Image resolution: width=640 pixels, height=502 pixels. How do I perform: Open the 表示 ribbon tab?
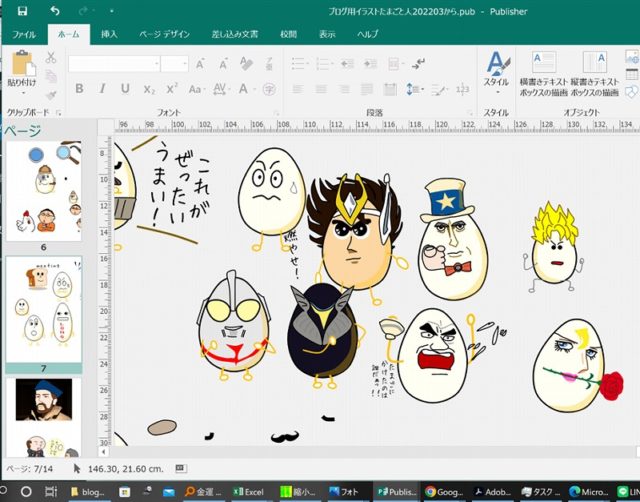click(x=327, y=34)
